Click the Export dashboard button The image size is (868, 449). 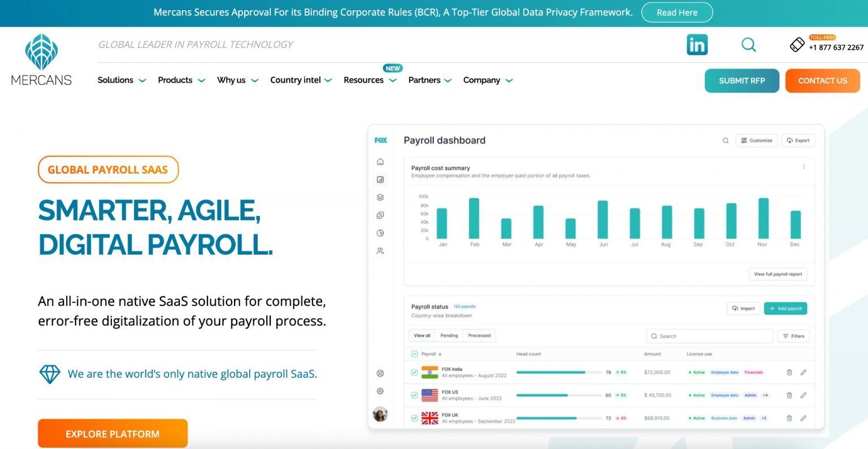(x=798, y=140)
